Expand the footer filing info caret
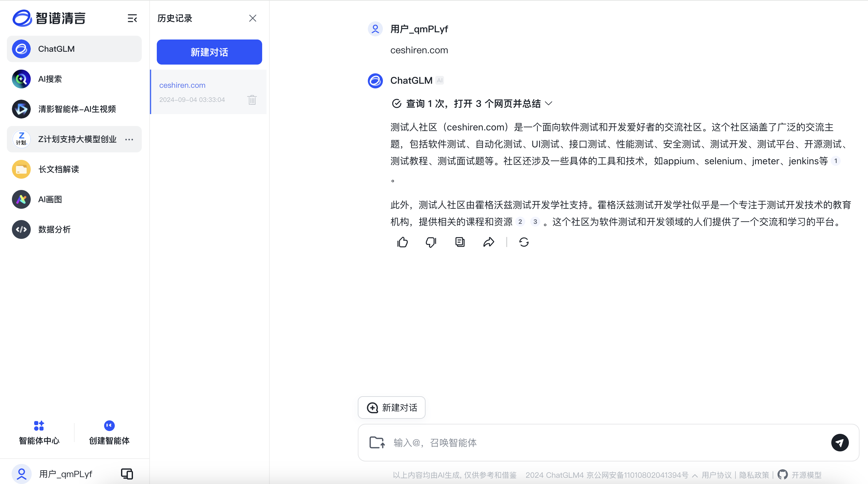The image size is (868, 484). tap(695, 476)
